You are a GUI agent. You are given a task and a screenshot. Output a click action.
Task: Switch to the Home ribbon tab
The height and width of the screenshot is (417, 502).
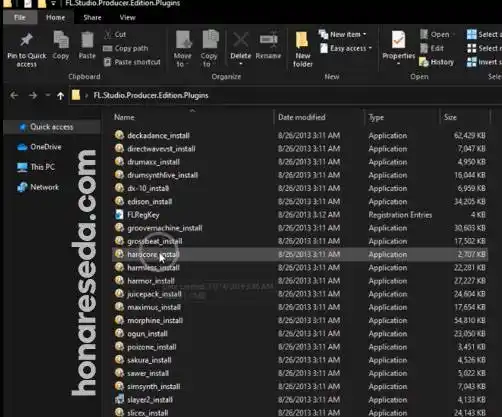55,17
